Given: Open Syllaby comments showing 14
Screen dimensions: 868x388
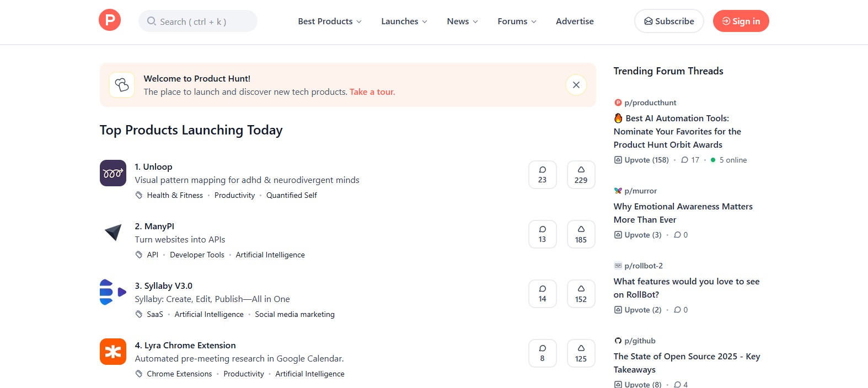Looking at the screenshot, I should click(x=542, y=294).
